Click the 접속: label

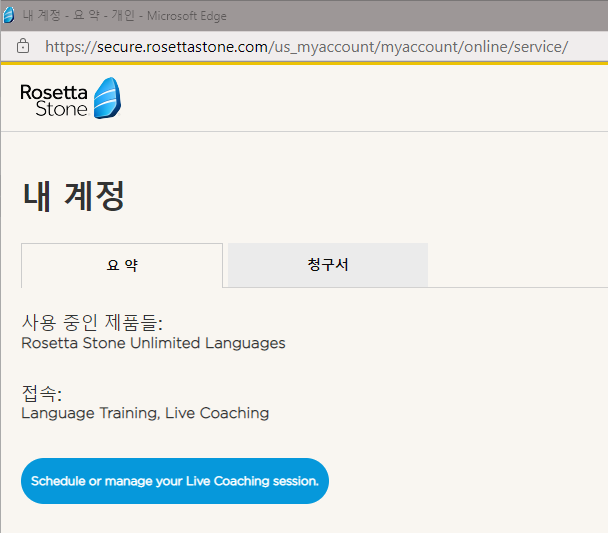[42, 393]
